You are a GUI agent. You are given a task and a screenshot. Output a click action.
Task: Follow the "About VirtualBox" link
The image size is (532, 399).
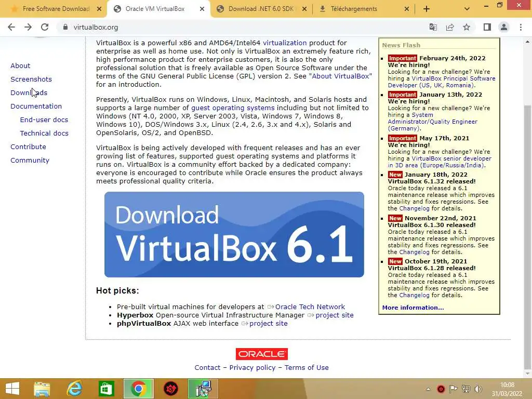coord(340,76)
